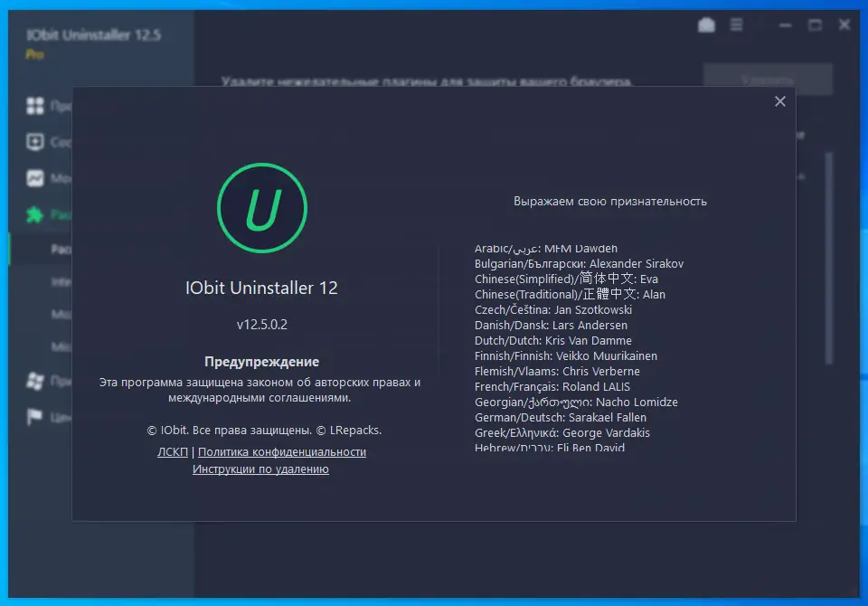Screen dimensions: 868x606
Task: Click the circular green U logo in dialog
Action: 261,206
